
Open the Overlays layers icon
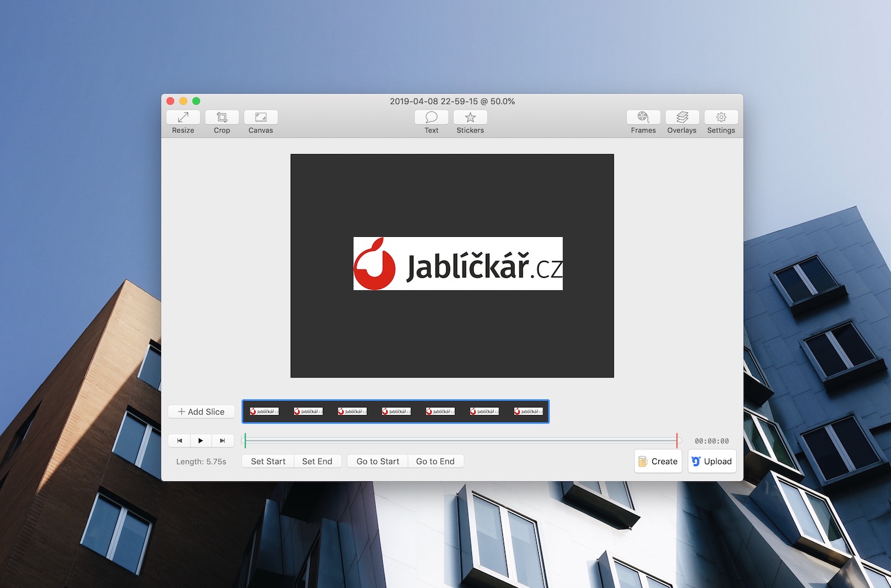(682, 117)
